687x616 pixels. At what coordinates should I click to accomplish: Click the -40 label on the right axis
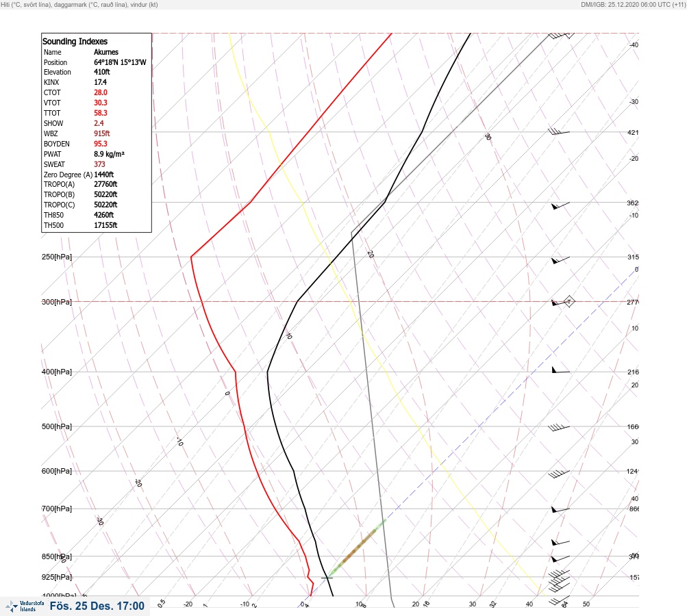[x=634, y=44]
